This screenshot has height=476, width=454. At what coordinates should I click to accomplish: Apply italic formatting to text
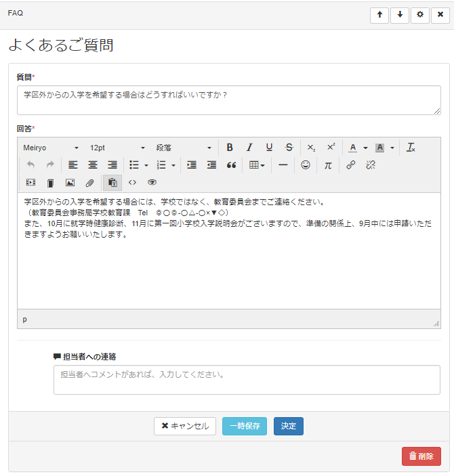(249, 148)
